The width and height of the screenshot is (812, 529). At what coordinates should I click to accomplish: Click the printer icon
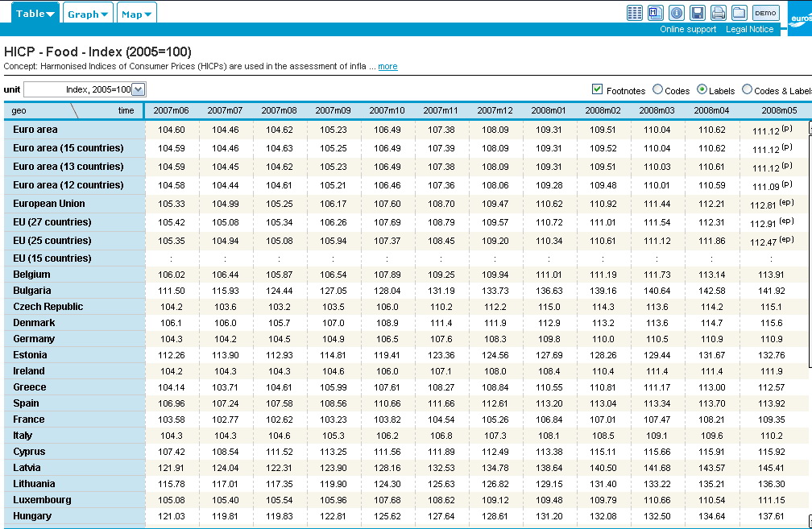(719, 12)
